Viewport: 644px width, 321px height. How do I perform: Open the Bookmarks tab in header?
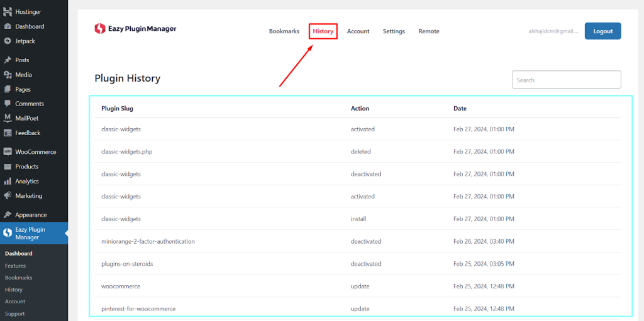(284, 31)
